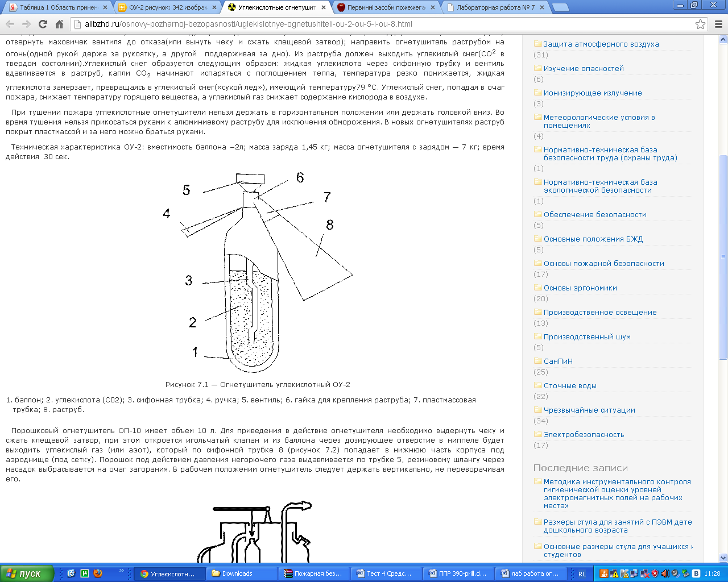Screen dimensions: 728x582
Task: Open the 'Чрезвычайные ситуации' category
Action: tap(589, 410)
